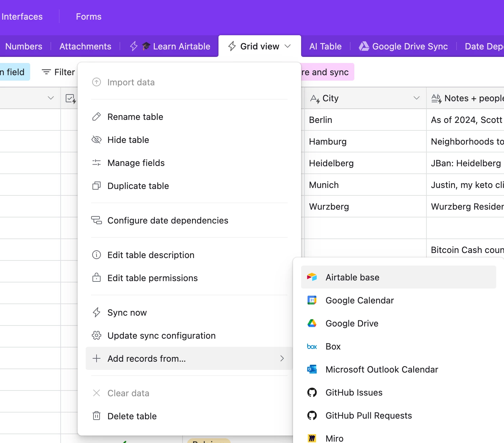Click the Heidelberg city cell

coord(365,163)
